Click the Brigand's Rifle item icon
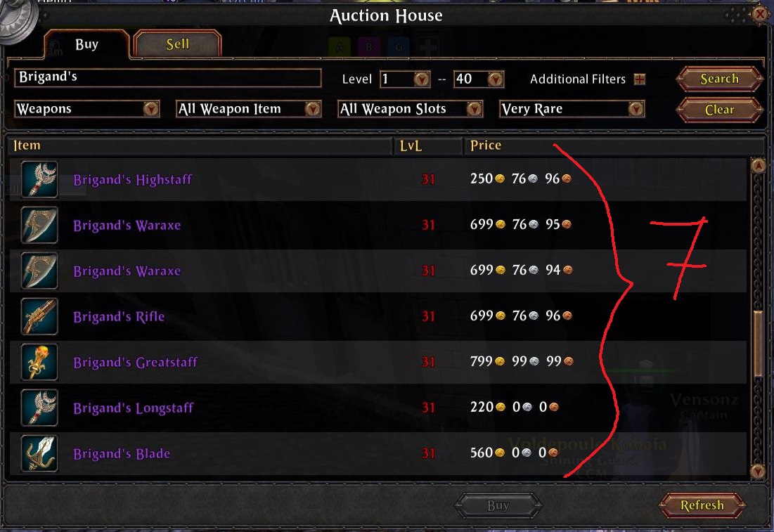This screenshot has height=532, width=774. (x=39, y=316)
